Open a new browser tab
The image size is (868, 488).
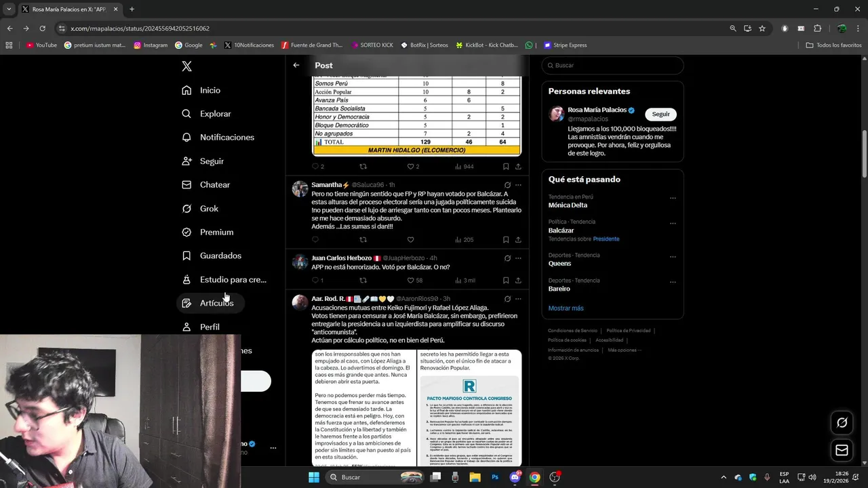132,9
